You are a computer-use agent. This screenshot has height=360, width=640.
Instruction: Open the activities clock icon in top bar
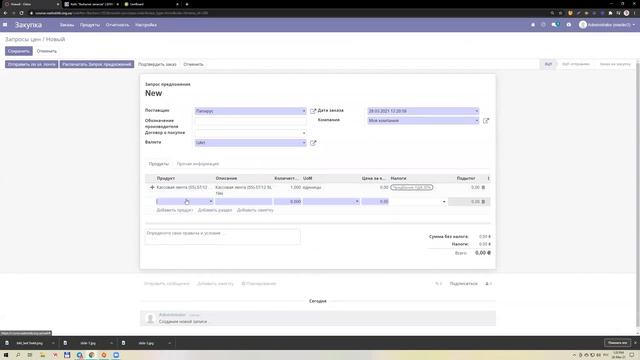coord(543,25)
